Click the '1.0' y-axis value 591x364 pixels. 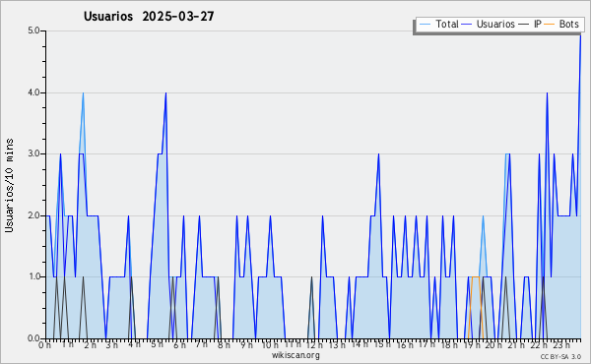(x=33, y=276)
